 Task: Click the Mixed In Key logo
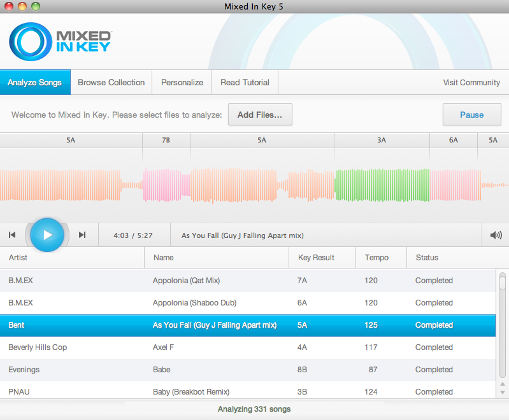pos(61,41)
